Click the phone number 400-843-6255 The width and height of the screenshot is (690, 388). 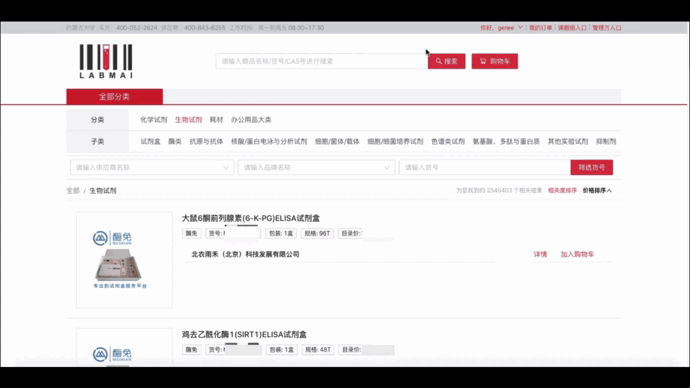tap(205, 28)
